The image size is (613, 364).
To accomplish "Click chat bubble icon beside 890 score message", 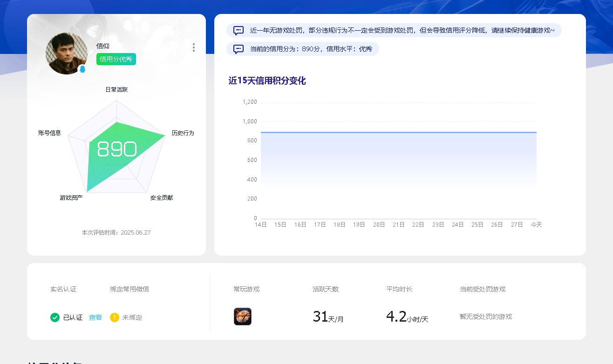I will point(238,49).
